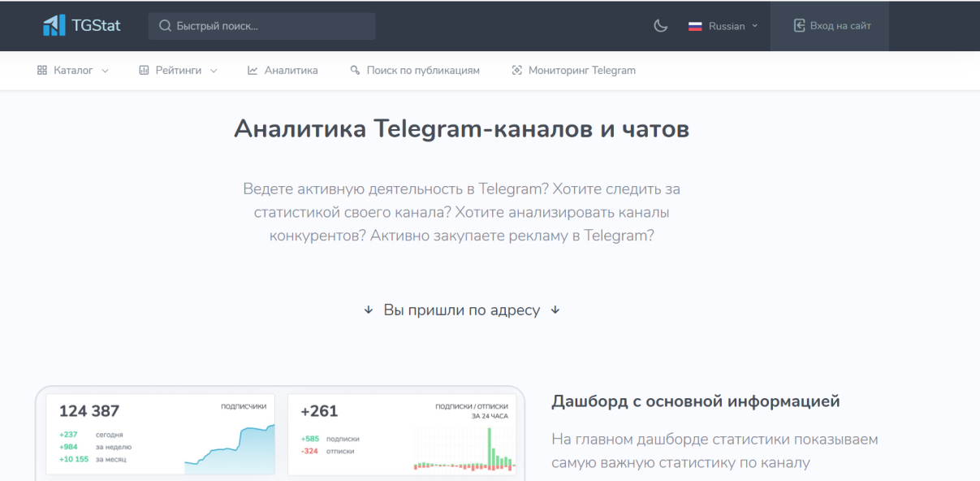980x481 pixels.
Task: Click the login door icon
Action: coord(799,26)
